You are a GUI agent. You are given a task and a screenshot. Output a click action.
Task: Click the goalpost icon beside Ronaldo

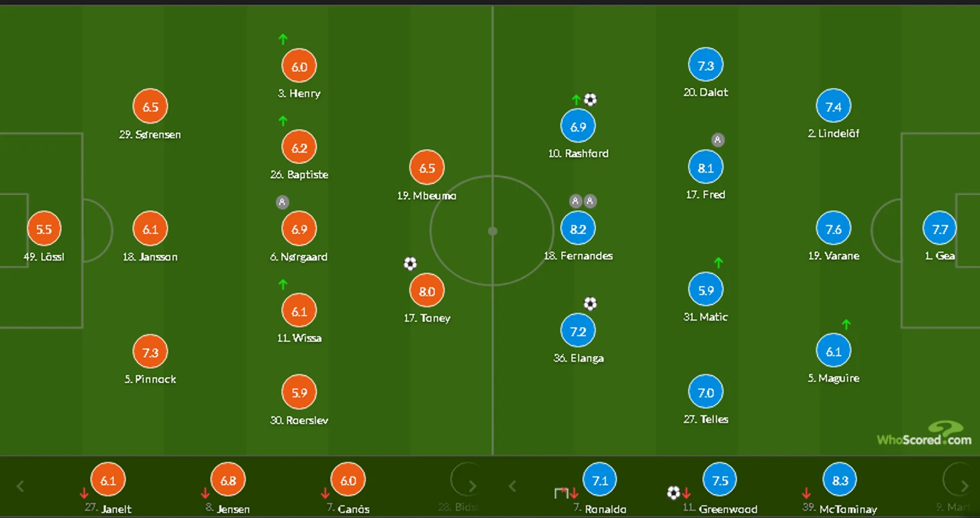click(562, 494)
